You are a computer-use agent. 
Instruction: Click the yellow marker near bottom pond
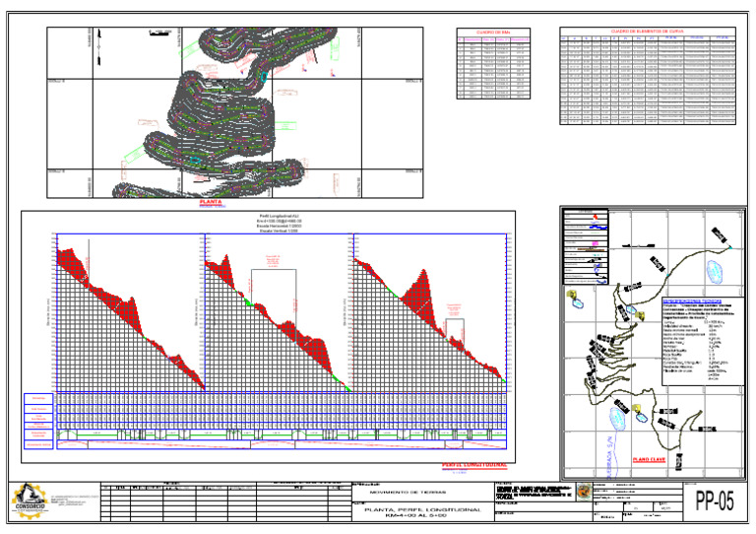[x=638, y=409]
